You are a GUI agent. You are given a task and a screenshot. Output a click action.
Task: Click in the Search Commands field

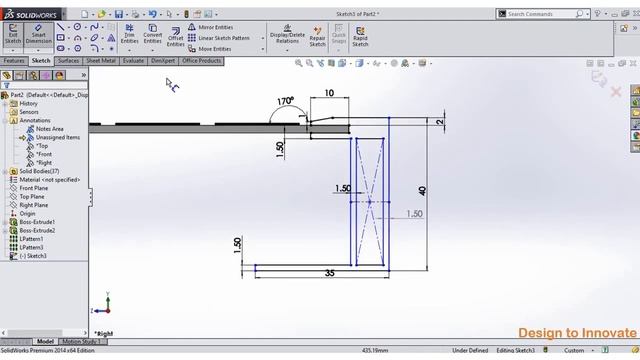[541, 14]
